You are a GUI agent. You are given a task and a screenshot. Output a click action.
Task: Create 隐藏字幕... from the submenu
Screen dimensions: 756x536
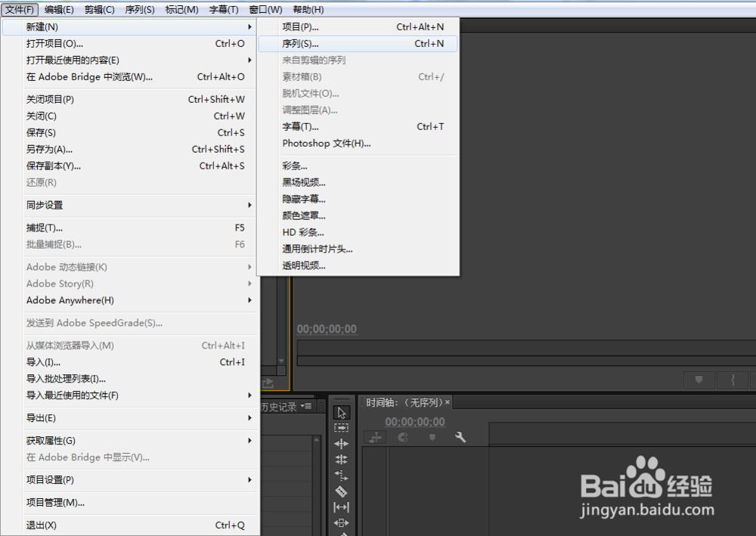358,199
